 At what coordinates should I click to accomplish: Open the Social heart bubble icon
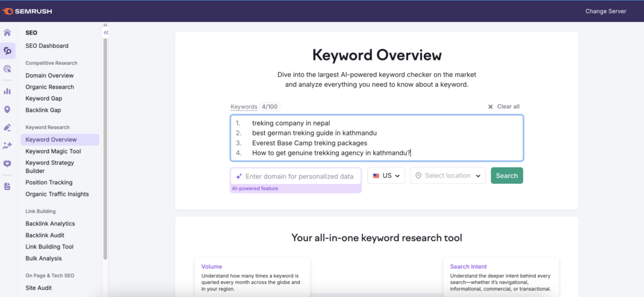pyautogui.click(x=8, y=164)
